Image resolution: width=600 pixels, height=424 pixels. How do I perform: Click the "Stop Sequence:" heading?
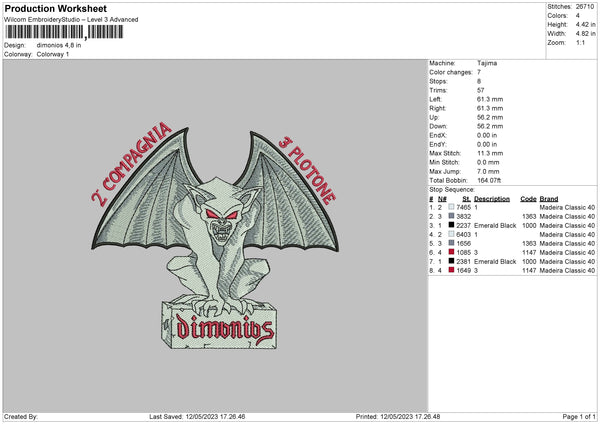(x=452, y=190)
